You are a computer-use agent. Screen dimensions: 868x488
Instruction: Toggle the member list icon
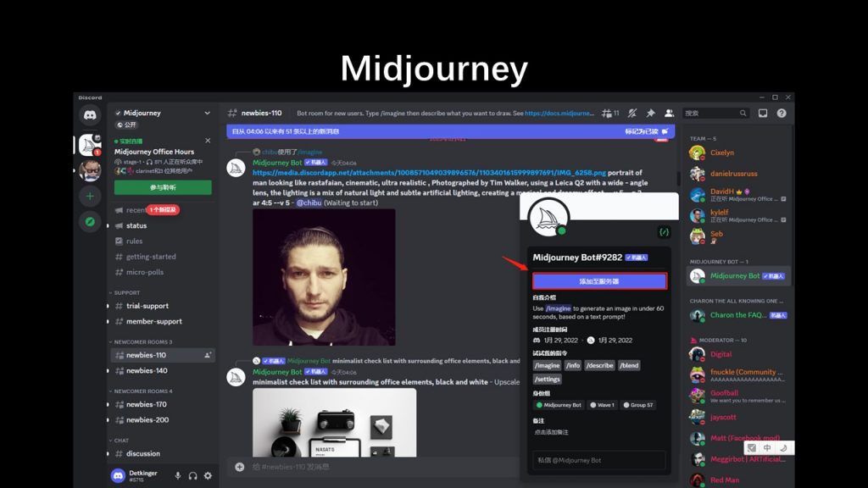click(670, 113)
